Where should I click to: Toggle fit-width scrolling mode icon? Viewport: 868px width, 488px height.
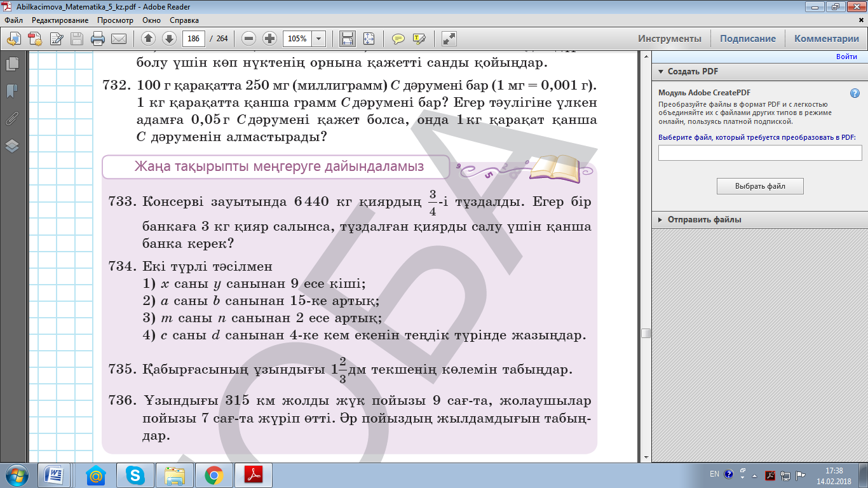[x=348, y=39]
